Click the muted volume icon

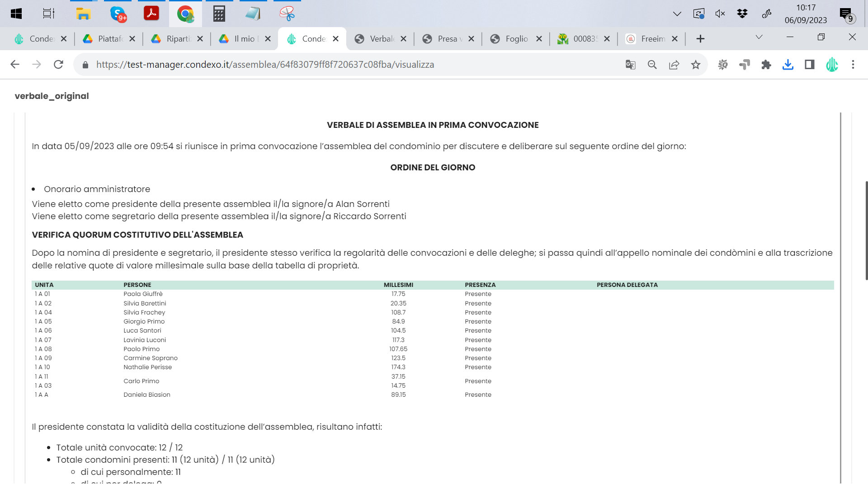(720, 14)
